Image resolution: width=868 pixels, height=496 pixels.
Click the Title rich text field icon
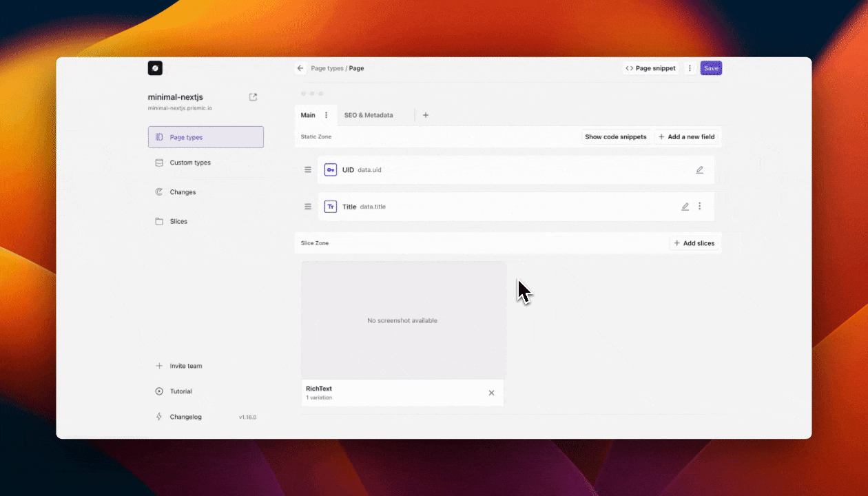tap(330, 206)
